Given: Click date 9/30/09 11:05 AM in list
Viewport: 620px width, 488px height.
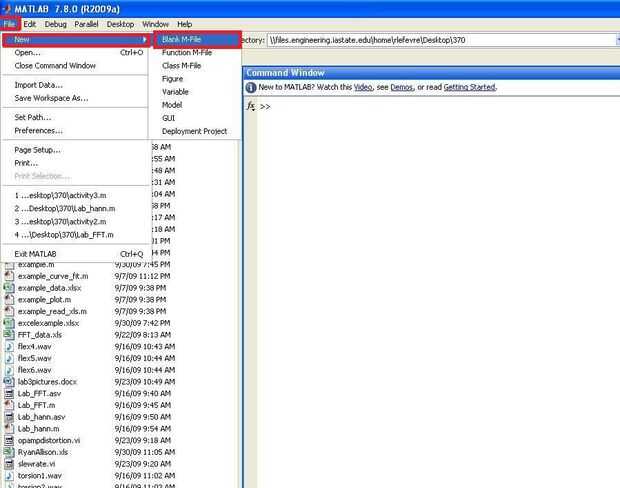Looking at the screenshot, I should point(145,452).
